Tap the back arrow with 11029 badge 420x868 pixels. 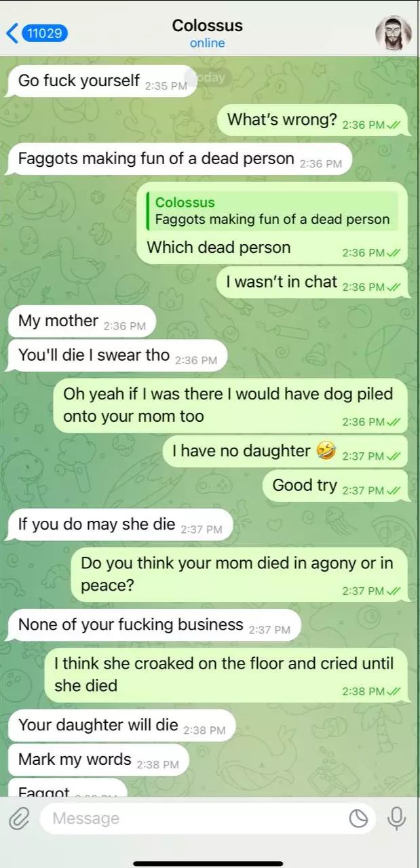[37, 33]
